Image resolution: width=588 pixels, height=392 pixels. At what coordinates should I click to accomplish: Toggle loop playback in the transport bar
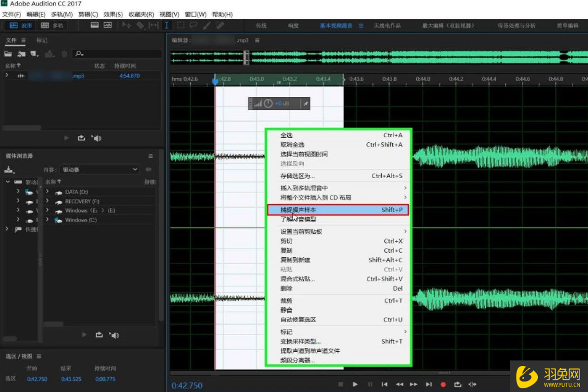pos(458,384)
